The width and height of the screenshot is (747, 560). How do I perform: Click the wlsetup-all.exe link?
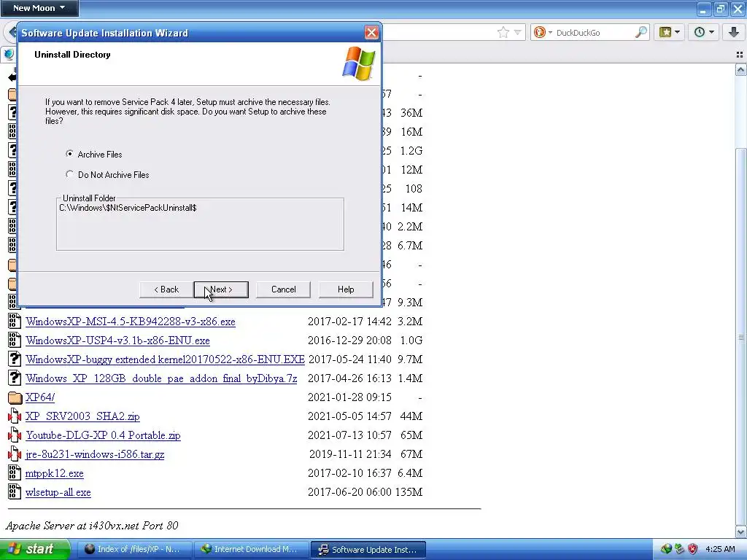pyautogui.click(x=58, y=492)
